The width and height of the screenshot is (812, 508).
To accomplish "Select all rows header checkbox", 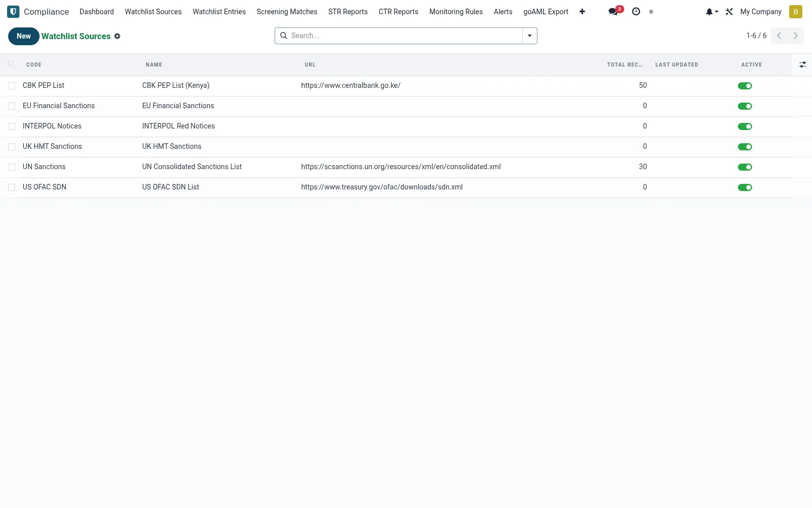I will tap(11, 63).
